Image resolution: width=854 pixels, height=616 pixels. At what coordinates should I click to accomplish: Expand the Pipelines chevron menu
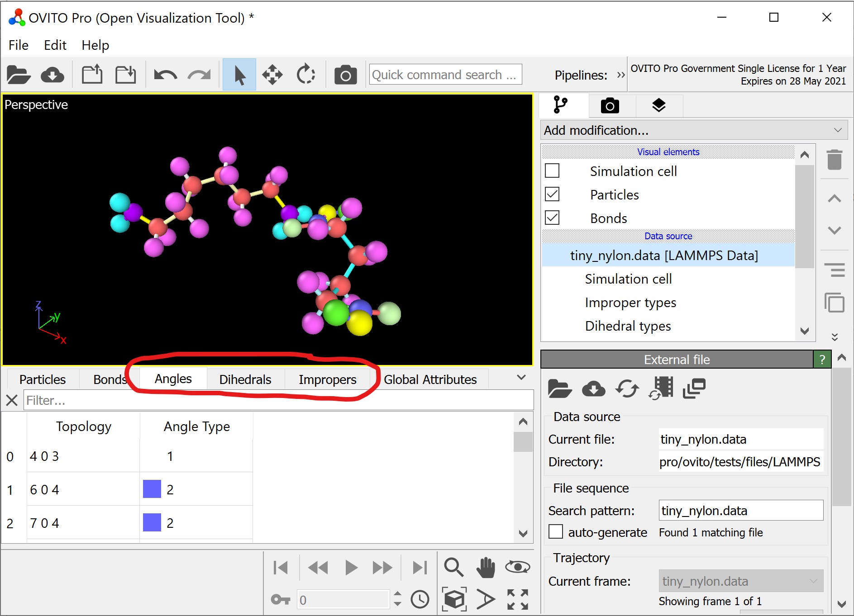pyautogui.click(x=620, y=75)
